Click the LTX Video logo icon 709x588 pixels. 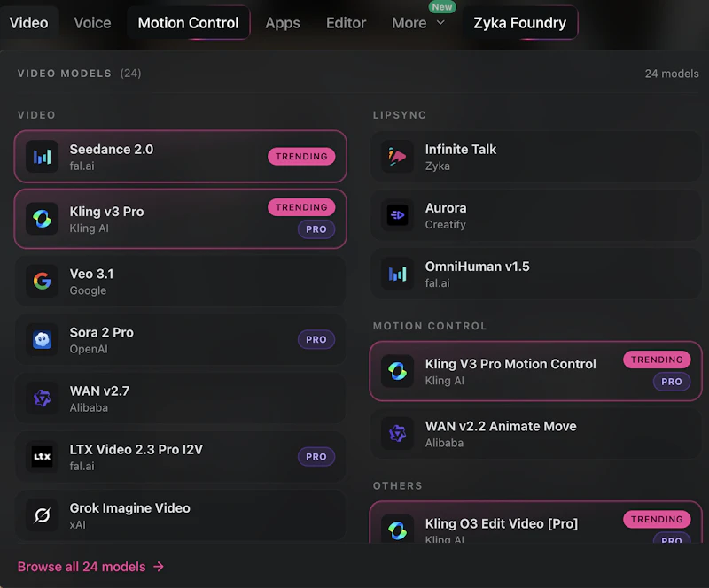42,456
